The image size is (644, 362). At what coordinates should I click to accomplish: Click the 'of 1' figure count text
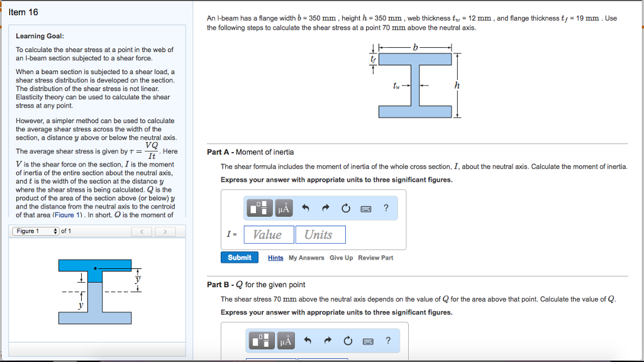[x=66, y=231]
